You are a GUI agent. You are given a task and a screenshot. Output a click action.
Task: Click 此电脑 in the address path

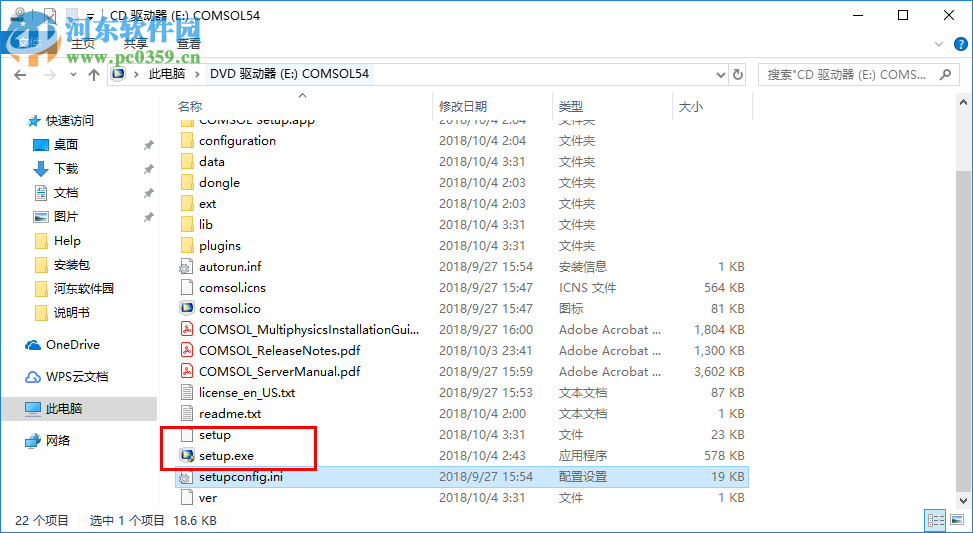pos(166,74)
